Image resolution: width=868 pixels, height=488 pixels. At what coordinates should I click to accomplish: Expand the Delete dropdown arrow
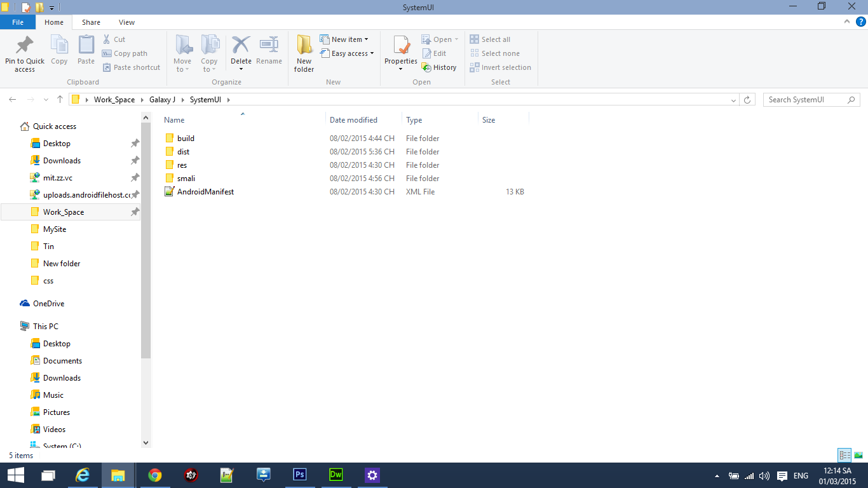coord(241,69)
